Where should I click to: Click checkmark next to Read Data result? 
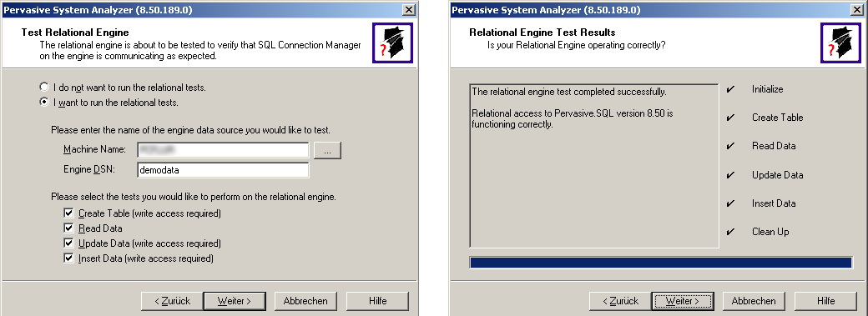pos(731,146)
